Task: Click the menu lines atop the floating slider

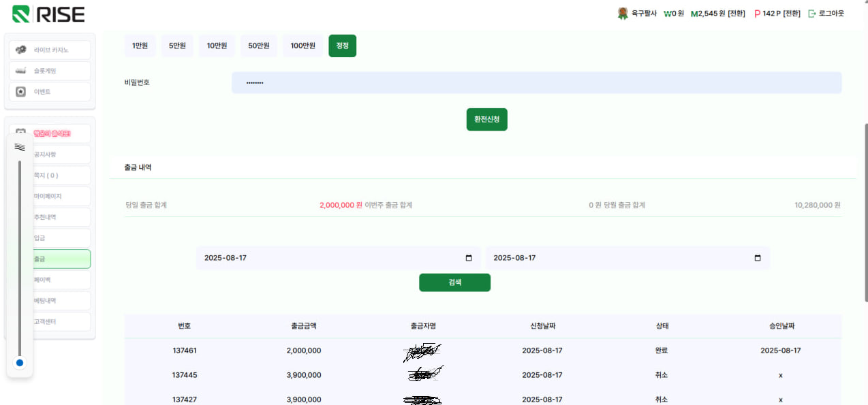Action: (x=20, y=147)
